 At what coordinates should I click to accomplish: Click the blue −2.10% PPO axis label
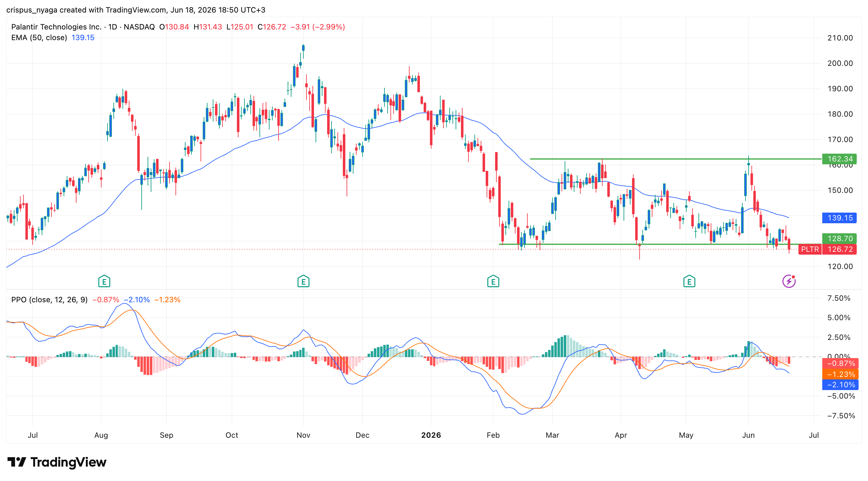(x=840, y=385)
